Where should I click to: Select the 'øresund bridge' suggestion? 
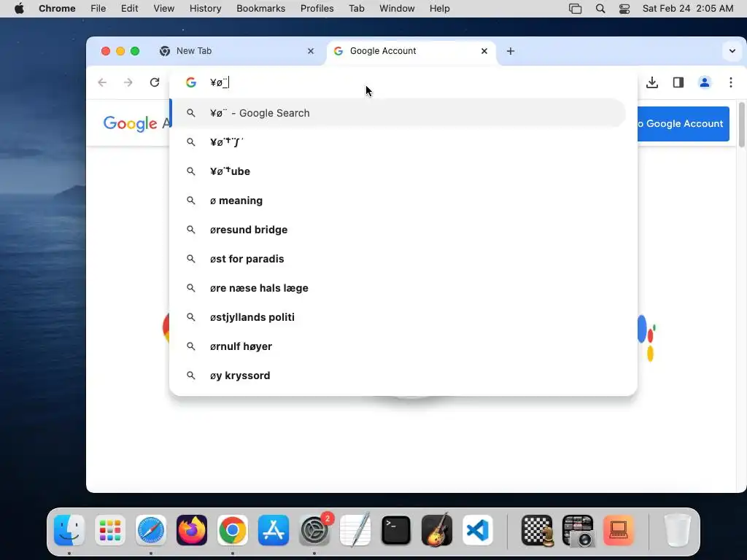[398, 230]
